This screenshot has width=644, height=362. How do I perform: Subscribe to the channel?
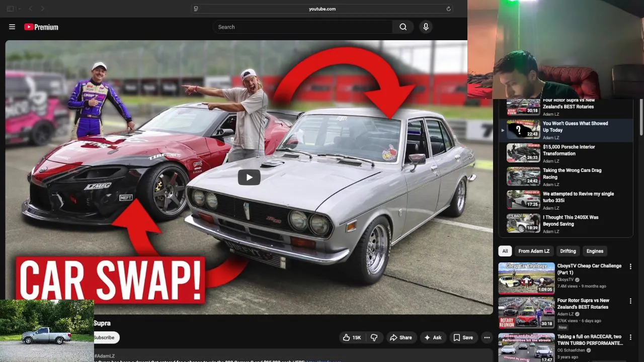pyautogui.click(x=105, y=337)
